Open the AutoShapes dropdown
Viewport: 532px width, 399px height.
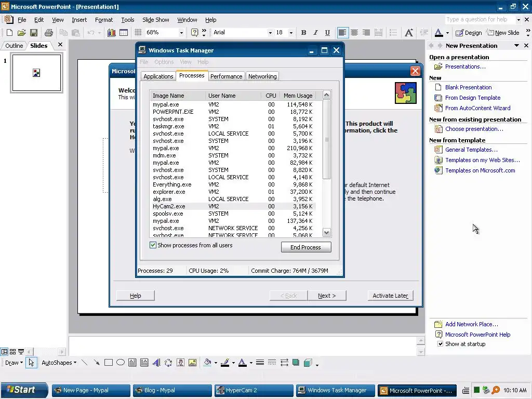coord(59,363)
